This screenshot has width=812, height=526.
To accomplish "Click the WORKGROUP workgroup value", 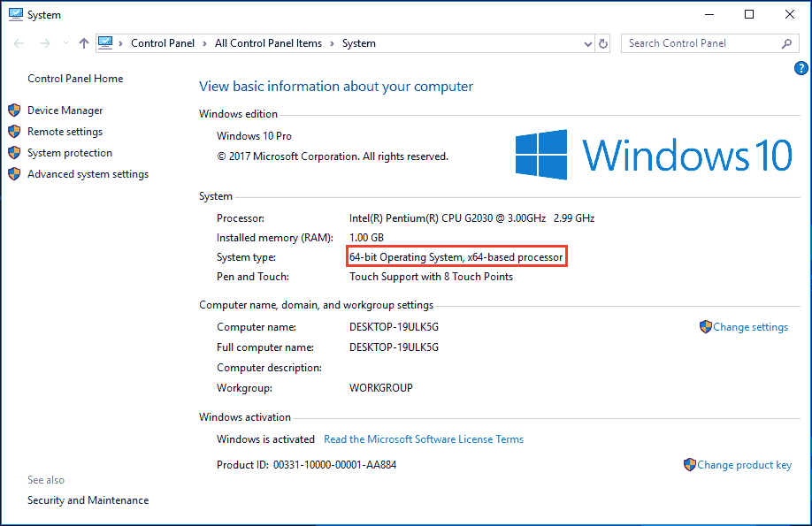I will coord(381,388).
